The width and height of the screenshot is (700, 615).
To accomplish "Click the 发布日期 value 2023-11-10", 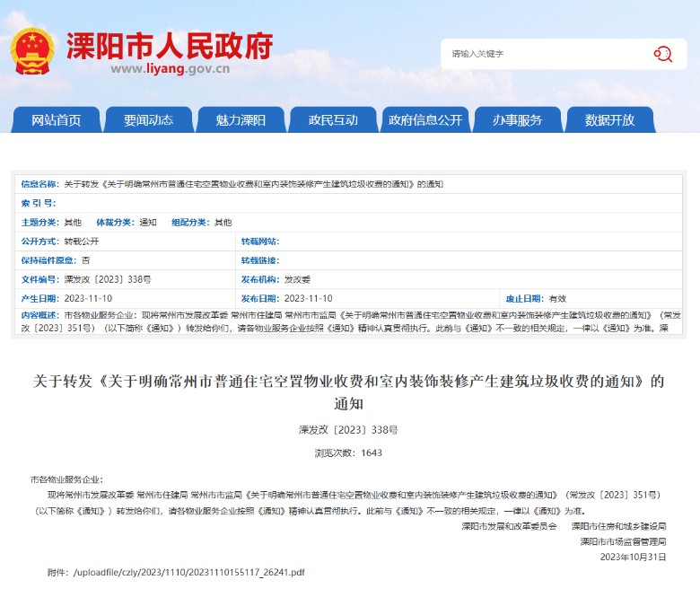I will [x=308, y=298].
